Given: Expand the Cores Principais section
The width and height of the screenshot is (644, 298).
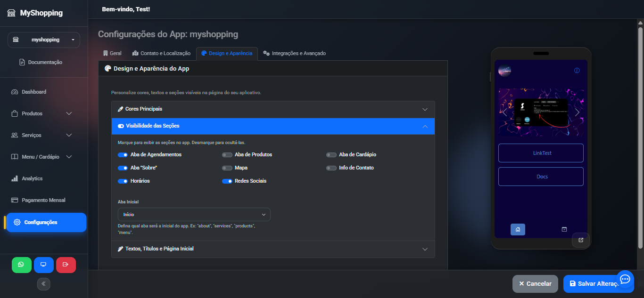Looking at the screenshot, I should pyautogui.click(x=273, y=109).
